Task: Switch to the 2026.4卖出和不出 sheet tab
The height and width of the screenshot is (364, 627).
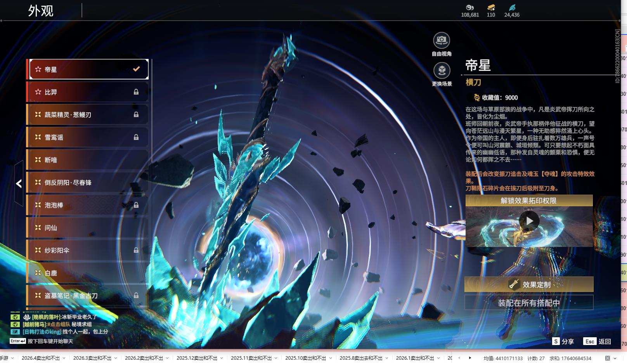Action: pyautogui.click(x=41, y=358)
